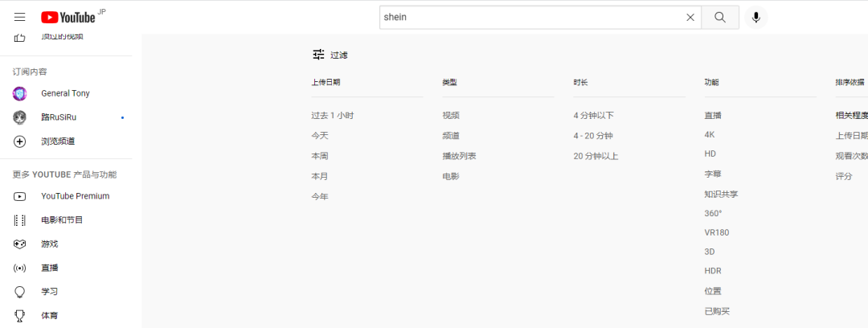Click the trophy icon 体育
Viewport: 868px width, 328px height.
click(x=19, y=316)
